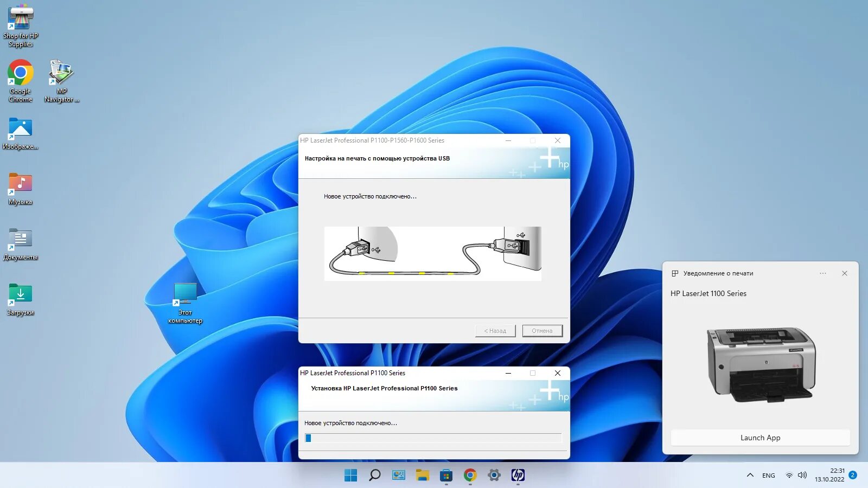This screenshot has height=488, width=868.
Task: Click the Назад button in USB setup dialog
Action: (495, 331)
